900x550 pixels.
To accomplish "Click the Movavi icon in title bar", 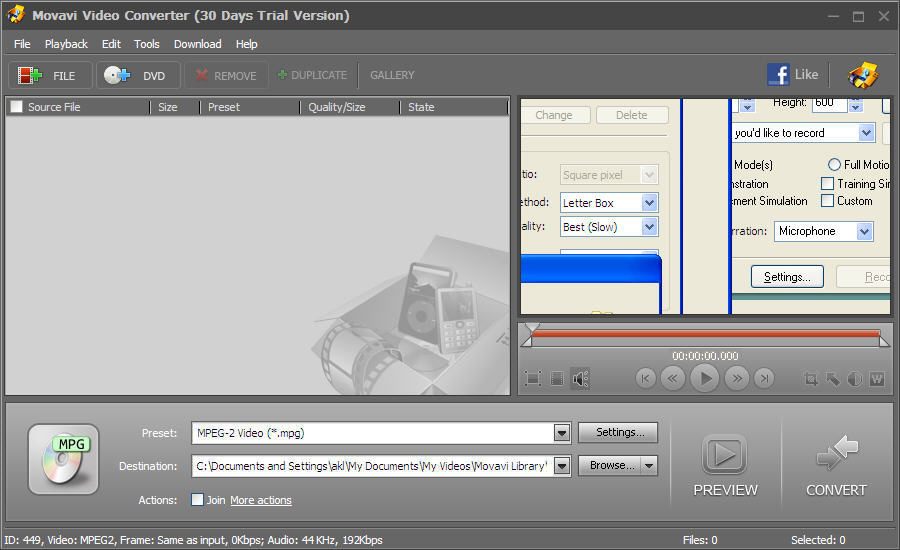I will click(x=16, y=14).
